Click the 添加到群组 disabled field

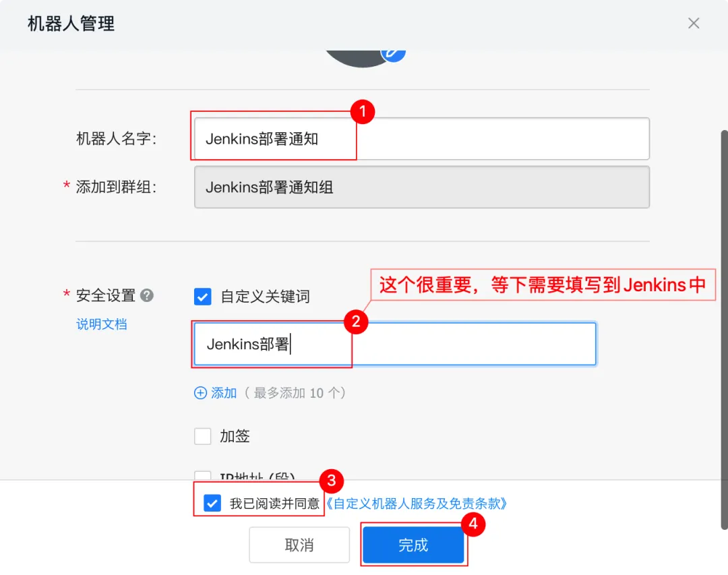[421, 187]
